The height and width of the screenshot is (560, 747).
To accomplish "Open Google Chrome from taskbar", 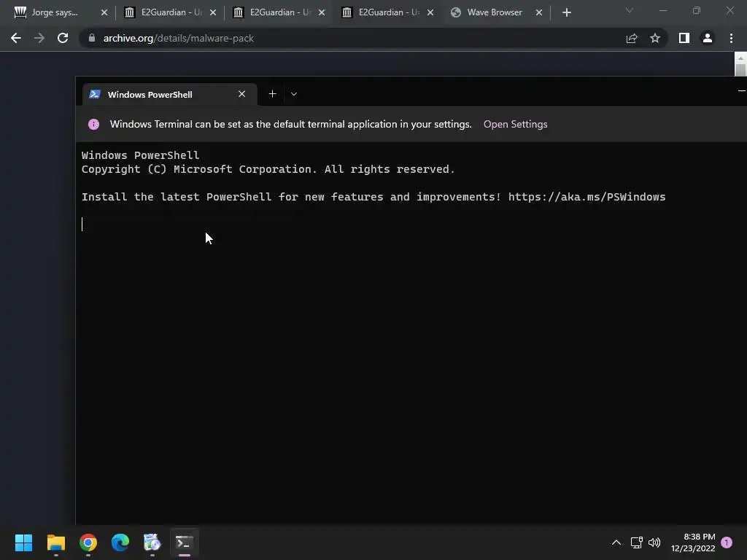I will tap(88, 542).
